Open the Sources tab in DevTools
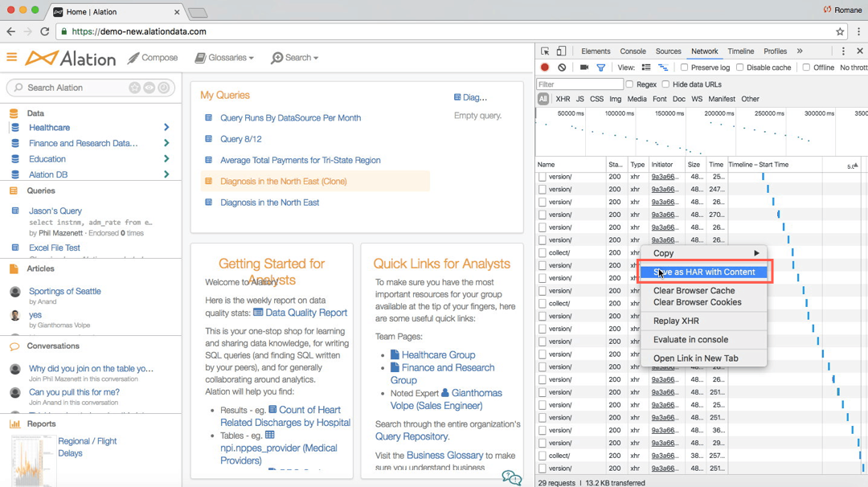The height and width of the screenshot is (487, 868). coord(668,51)
